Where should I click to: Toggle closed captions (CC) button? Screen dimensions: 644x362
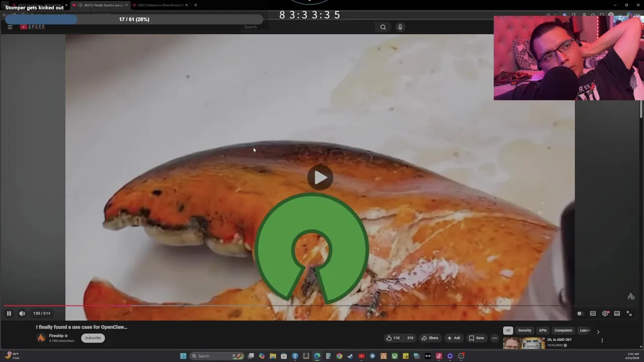click(x=593, y=313)
